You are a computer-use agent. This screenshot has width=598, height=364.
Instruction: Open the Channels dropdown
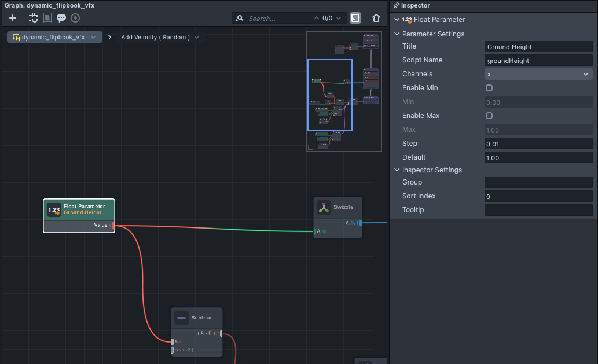[538, 74]
